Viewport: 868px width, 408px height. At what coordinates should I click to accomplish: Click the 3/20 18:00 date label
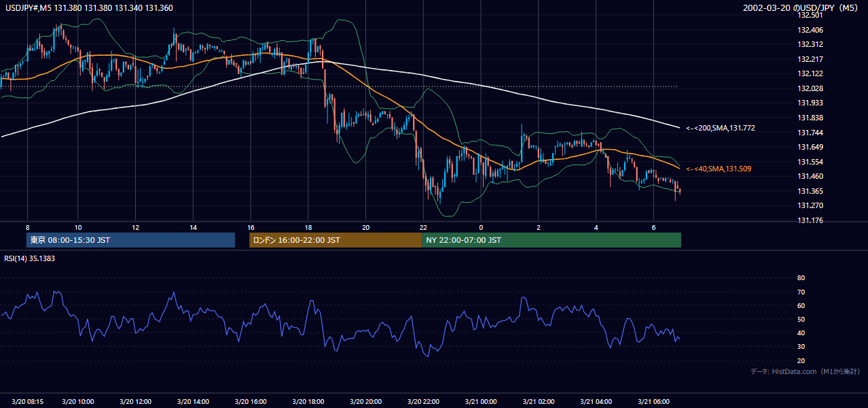(x=308, y=401)
